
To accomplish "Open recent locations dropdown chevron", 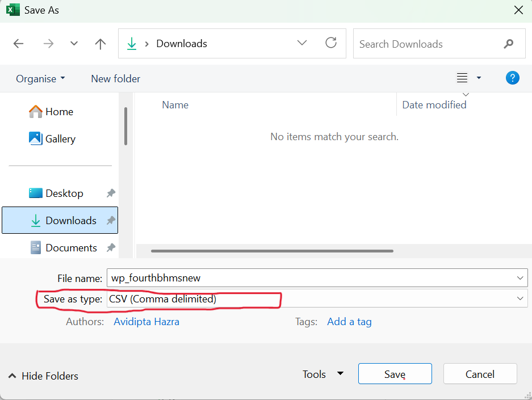I will pyautogui.click(x=74, y=44).
